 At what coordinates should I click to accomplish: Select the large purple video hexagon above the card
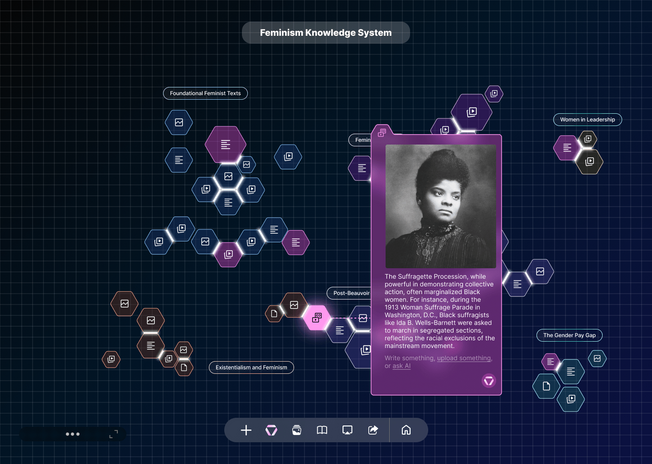pos(472,112)
